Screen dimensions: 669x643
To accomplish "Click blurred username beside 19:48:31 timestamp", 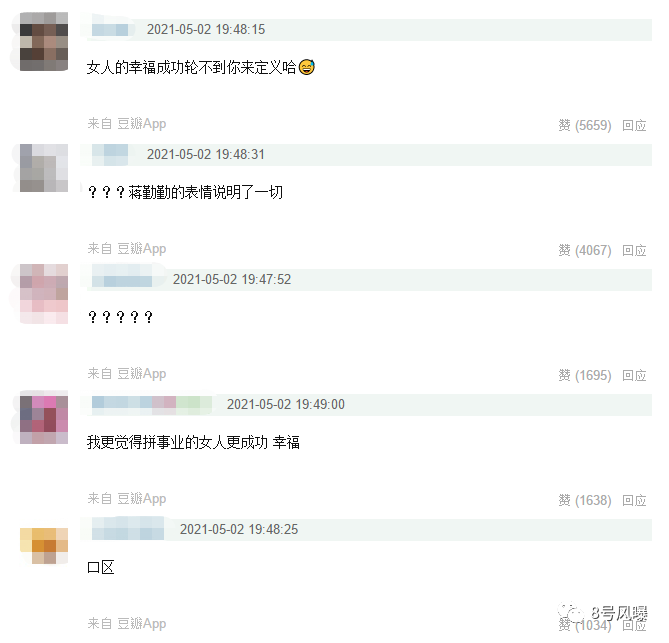I will 110,154.
